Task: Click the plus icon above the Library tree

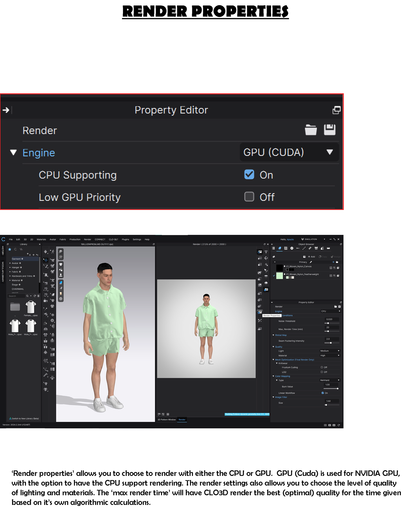Action: (34, 255)
